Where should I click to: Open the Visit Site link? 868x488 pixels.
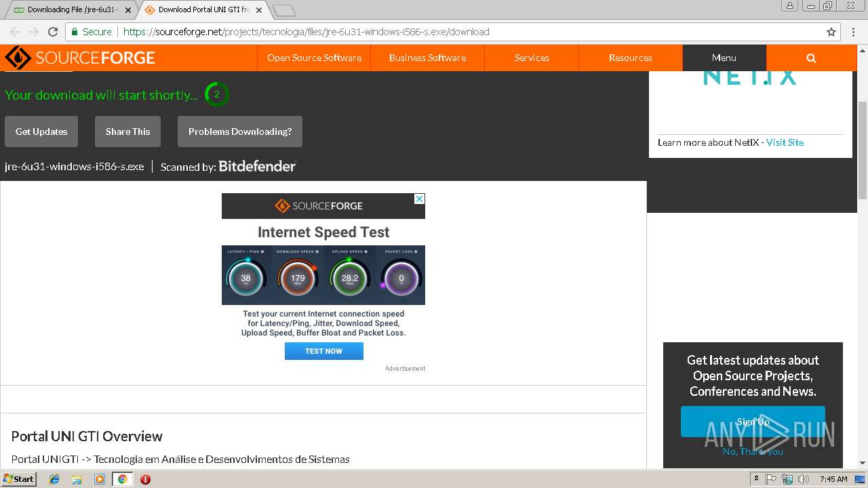click(x=785, y=142)
